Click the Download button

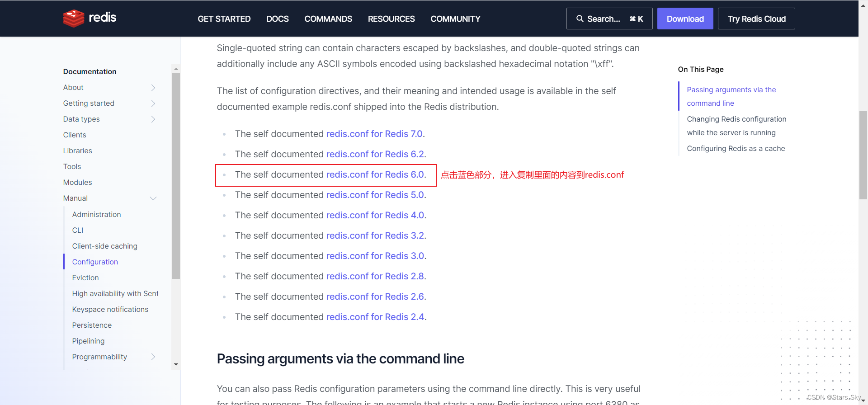click(x=685, y=19)
